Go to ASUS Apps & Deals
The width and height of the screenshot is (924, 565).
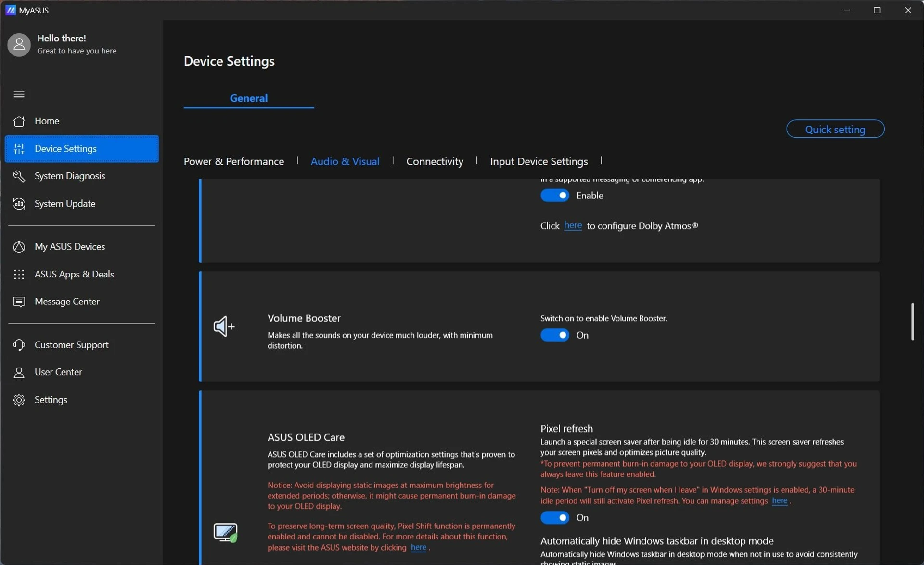point(81,274)
